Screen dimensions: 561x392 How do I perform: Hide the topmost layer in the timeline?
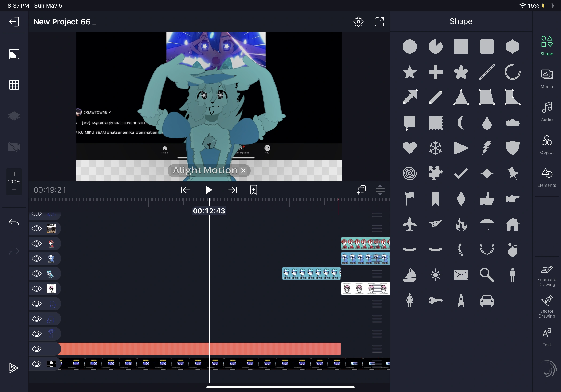pos(37,214)
